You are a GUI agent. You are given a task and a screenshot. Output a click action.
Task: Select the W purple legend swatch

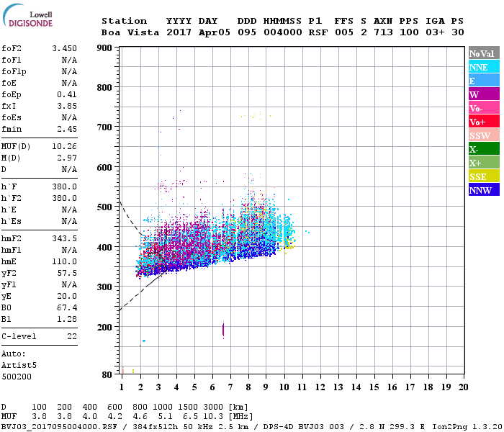484,94
